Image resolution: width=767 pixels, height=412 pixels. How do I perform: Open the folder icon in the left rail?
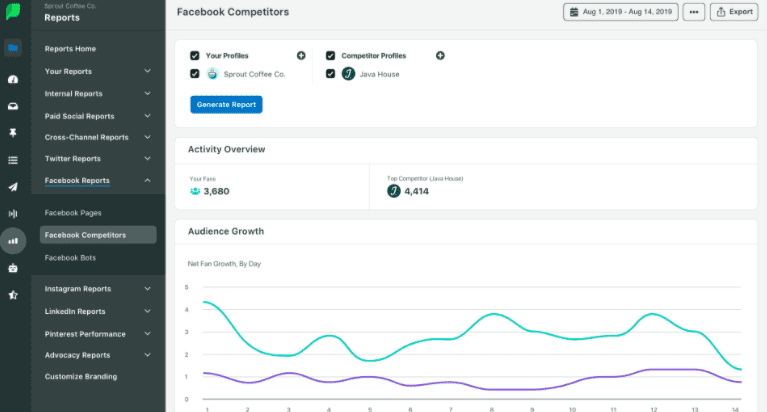(x=13, y=48)
